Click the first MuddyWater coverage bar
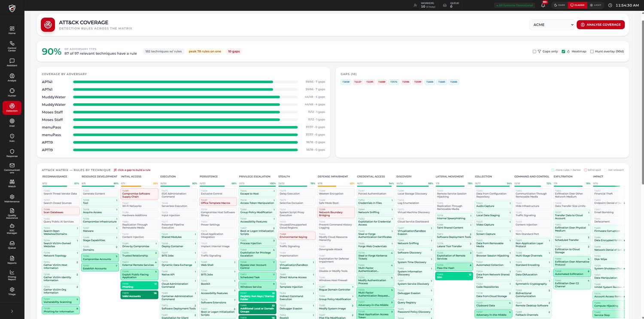The image size is (644, 319). coord(185,97)
